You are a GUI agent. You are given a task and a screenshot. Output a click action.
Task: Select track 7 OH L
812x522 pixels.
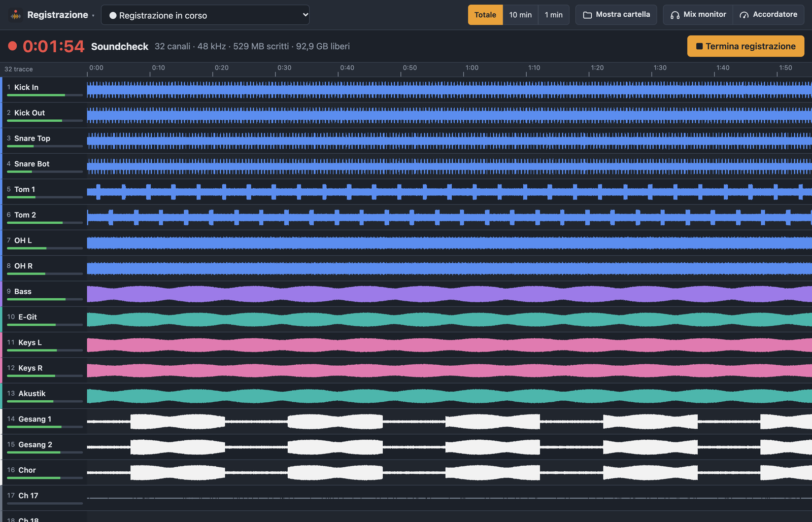click(44, 243)
